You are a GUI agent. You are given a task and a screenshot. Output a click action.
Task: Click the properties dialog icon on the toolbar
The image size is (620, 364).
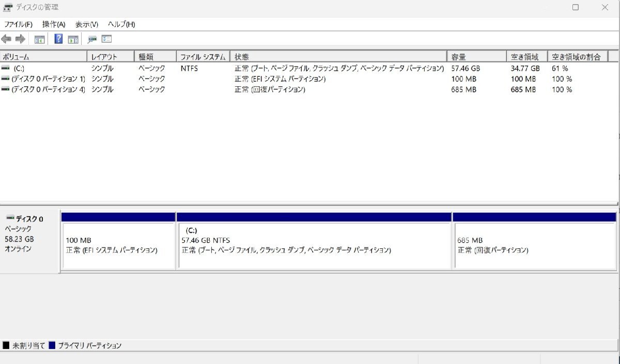(x=106, y=39)
